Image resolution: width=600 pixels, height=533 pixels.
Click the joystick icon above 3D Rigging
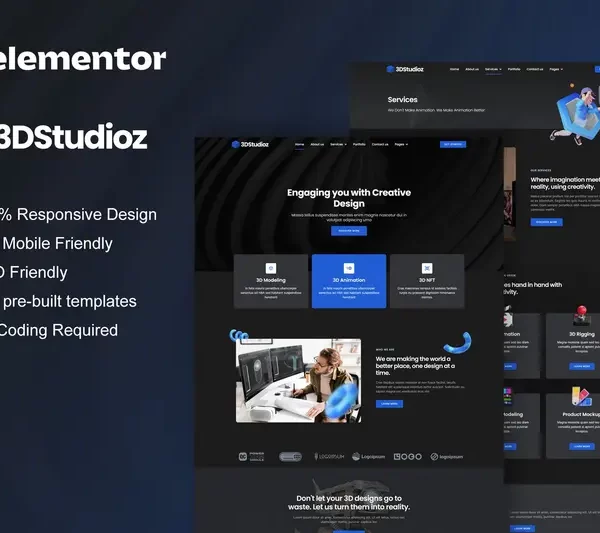tap(581, 315)
